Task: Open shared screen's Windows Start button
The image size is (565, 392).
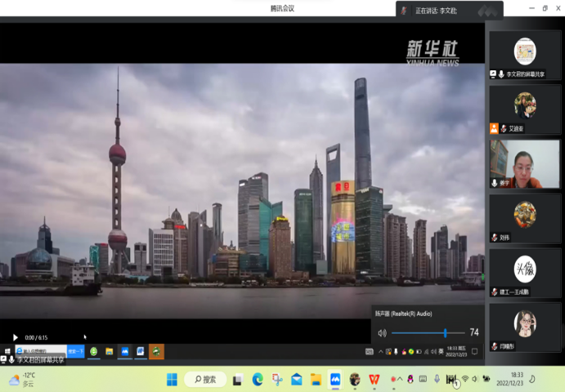Action: point(7,351)
